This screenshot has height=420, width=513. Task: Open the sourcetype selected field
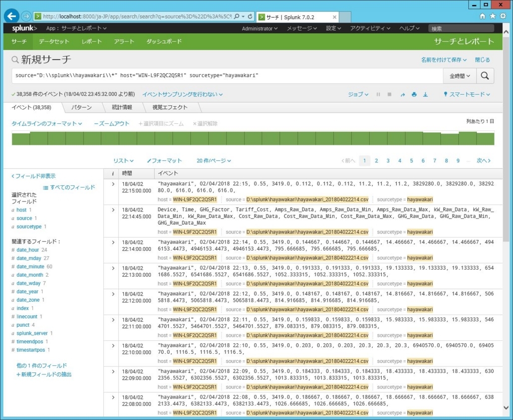point(29,227)
